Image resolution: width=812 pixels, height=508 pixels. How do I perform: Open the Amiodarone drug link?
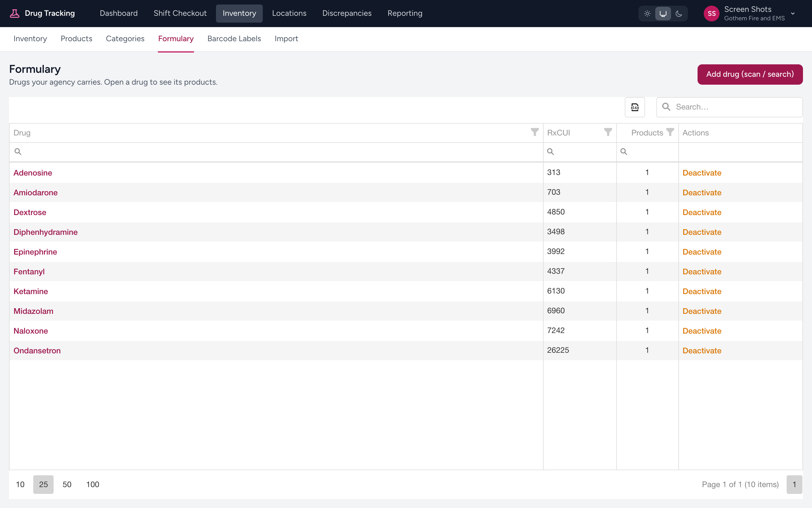[36, 192]
